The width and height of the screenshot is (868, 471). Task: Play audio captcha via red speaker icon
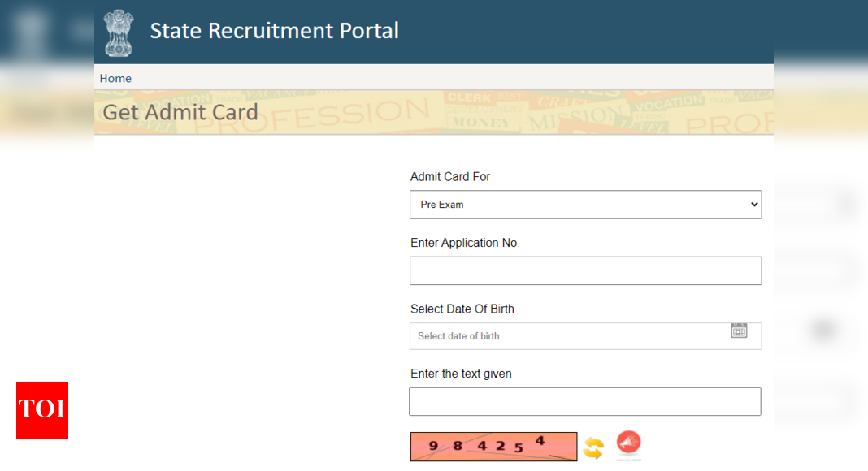pyautogui.click(x=629, y=443)
